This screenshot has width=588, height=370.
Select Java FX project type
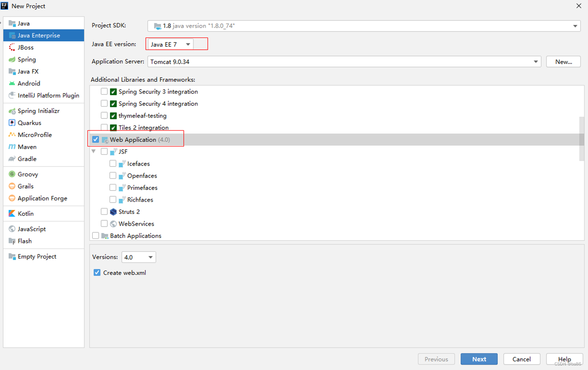click(43, 71)
